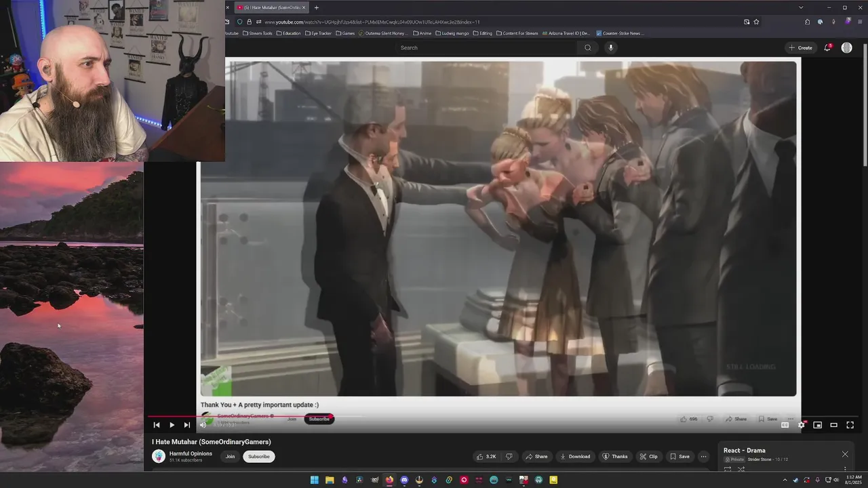The image size is (868, 488).
Task: Share the video
Action: [x=536, y=456]
